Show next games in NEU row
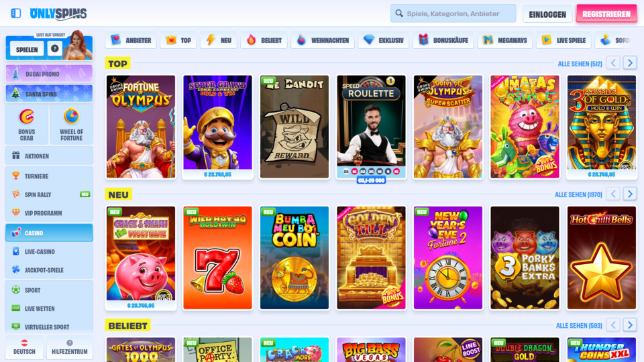Image resolution: width=644 pixels, height=362 pixels. click(x=630, y=194)
